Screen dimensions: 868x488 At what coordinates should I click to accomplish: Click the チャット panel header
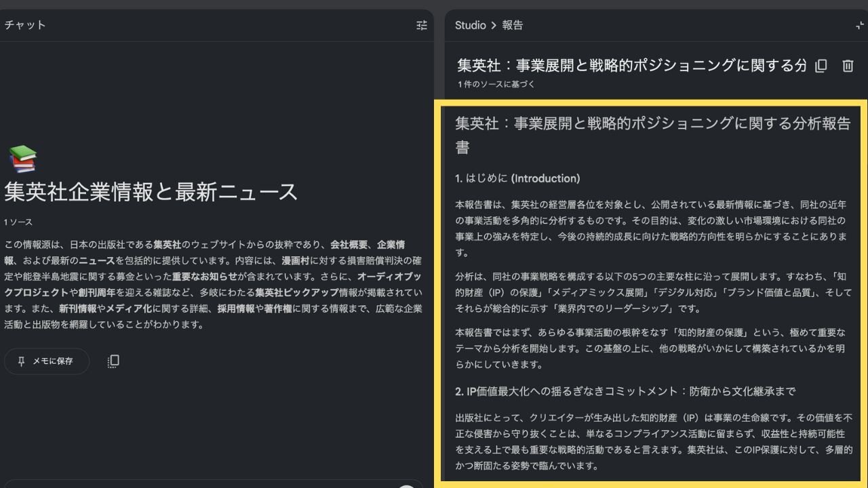(x=25, y=25)
